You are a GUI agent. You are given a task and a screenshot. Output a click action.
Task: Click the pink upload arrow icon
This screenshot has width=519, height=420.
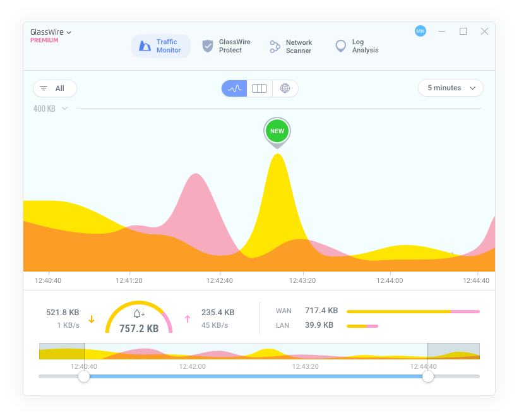[187, 320]
